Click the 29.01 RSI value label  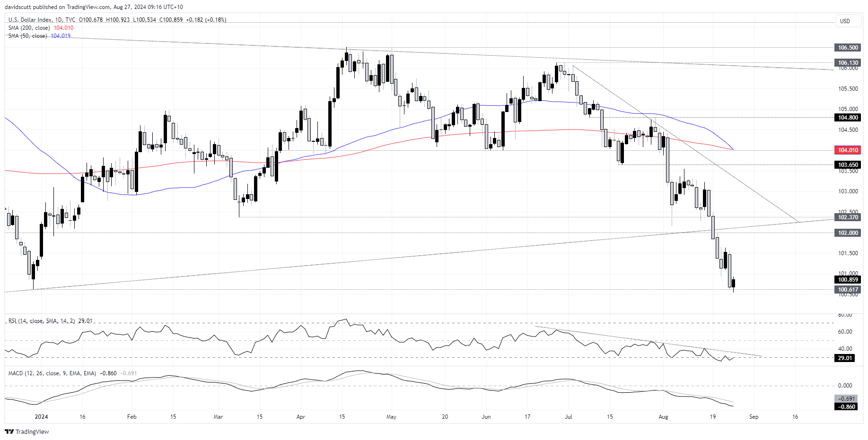tap(845, 358)
